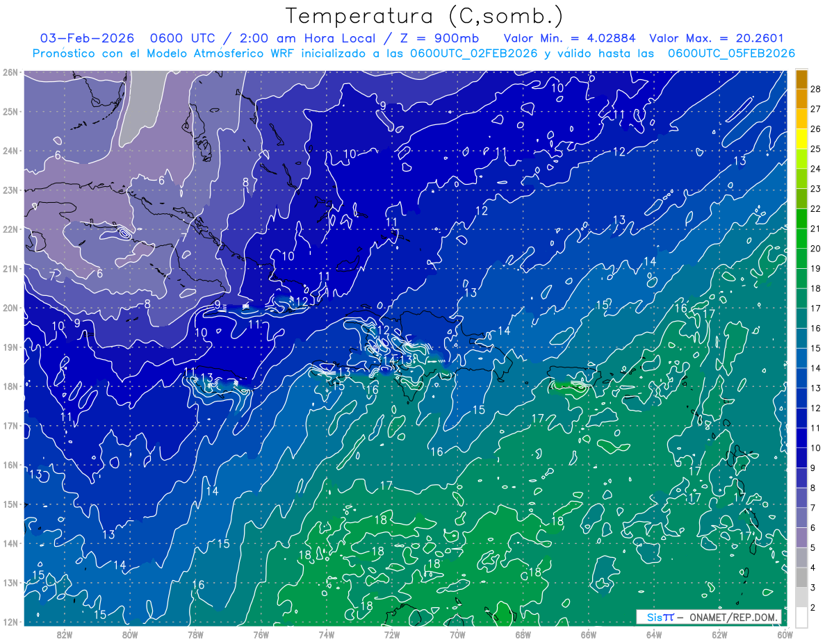This screenshot has height=644, width=834.
Task: Click the SisTT ONAMET/REP.DOM. logo box
Action: [x=709, y=618]
